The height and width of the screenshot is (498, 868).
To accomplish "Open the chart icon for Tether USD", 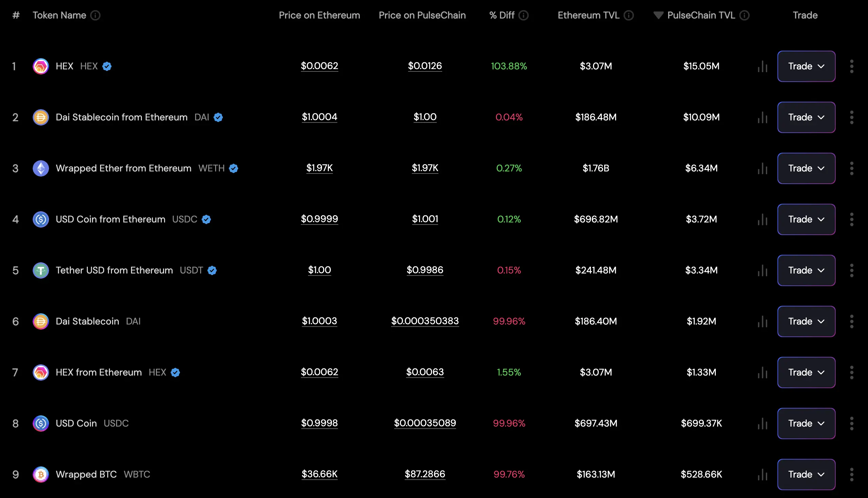I will [x=762, y=270].
